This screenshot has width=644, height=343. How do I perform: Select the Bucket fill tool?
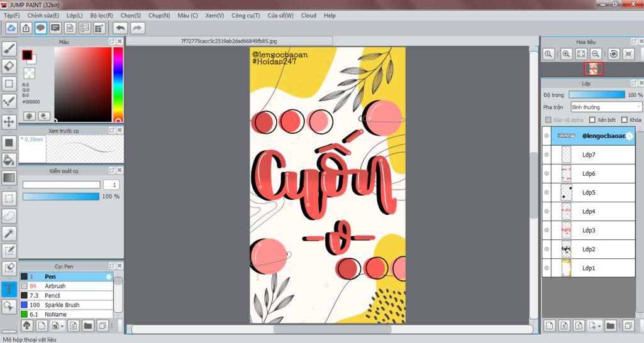(9, 160)
